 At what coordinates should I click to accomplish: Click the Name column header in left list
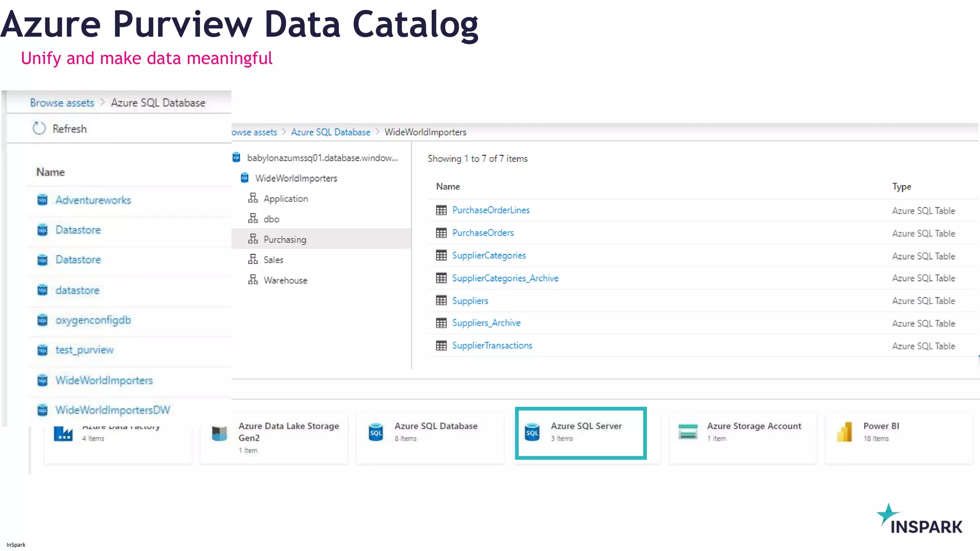(x=50, y=172)
